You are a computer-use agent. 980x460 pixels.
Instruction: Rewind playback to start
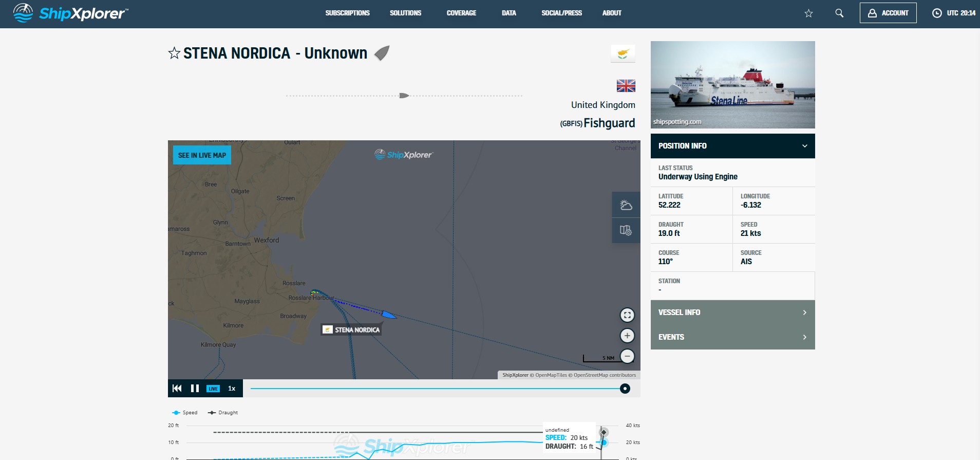pyautogui.click(x=177, y=389)
